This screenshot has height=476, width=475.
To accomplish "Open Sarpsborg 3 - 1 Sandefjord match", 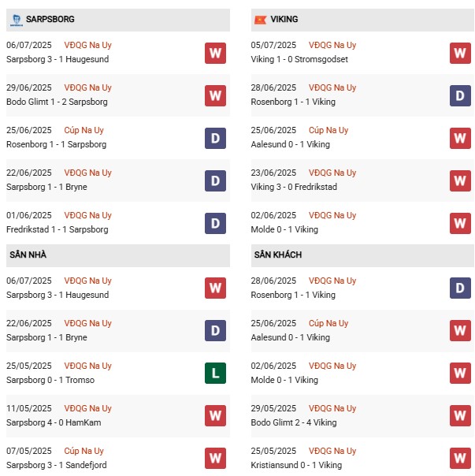I will pyautogui.click(x=56, y=465).
